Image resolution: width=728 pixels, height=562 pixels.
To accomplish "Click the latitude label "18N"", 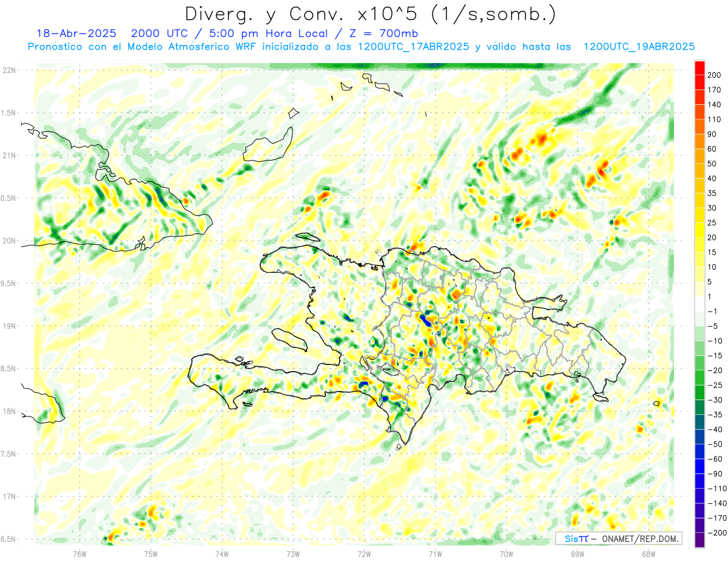I will pyautogui.click(x=9, y=411).
